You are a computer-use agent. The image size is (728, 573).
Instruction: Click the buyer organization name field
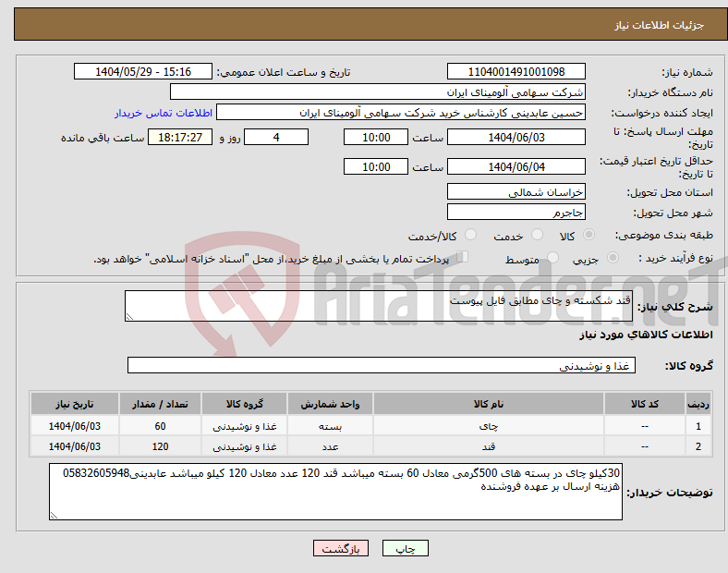(378, 92)
